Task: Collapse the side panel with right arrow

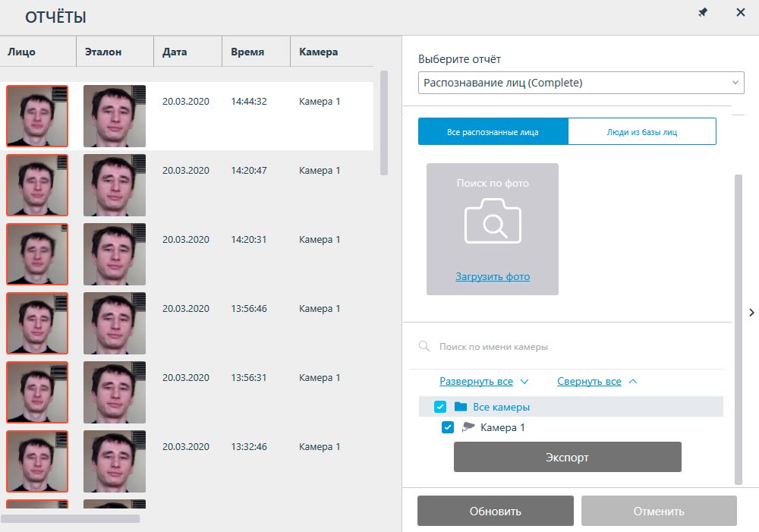Action: tap(751, 312)
